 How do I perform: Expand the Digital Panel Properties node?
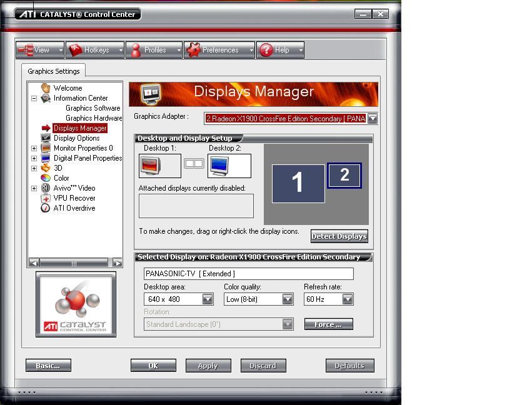pyautogui.click(x=34, y=158)
